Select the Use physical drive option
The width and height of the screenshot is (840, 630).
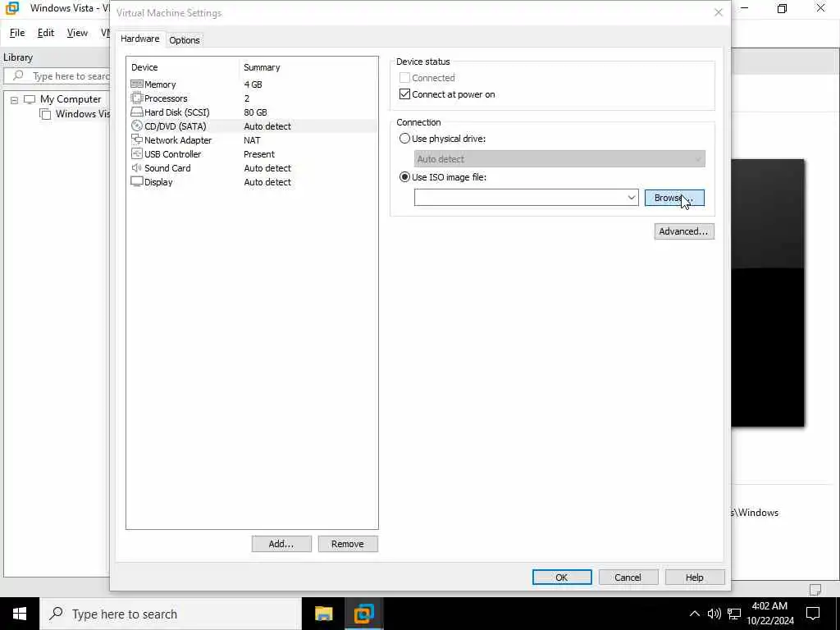point(404,138)
